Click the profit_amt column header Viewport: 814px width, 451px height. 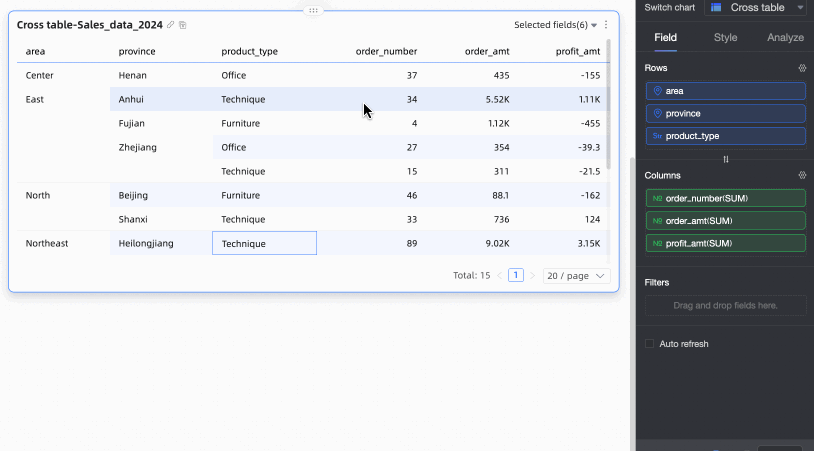[x=577, y=51]
